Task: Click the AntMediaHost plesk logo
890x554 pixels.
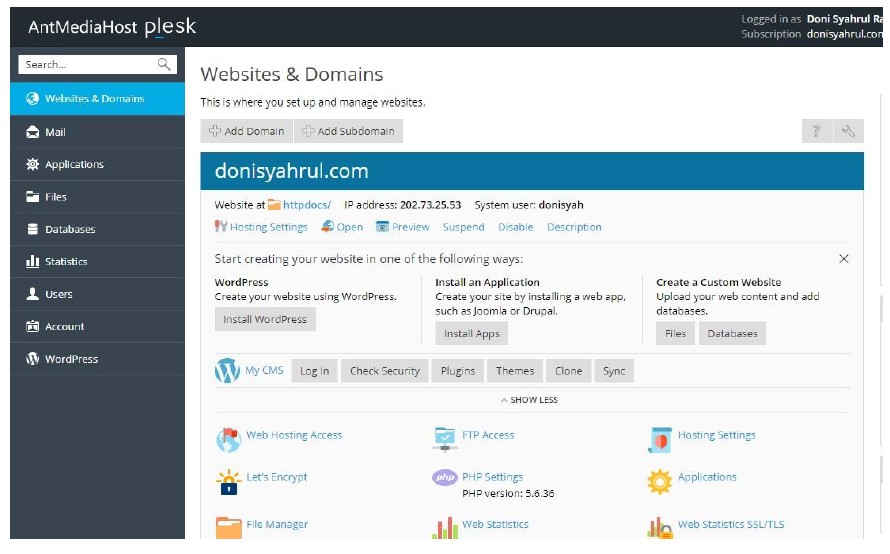Action: point(112,27)
